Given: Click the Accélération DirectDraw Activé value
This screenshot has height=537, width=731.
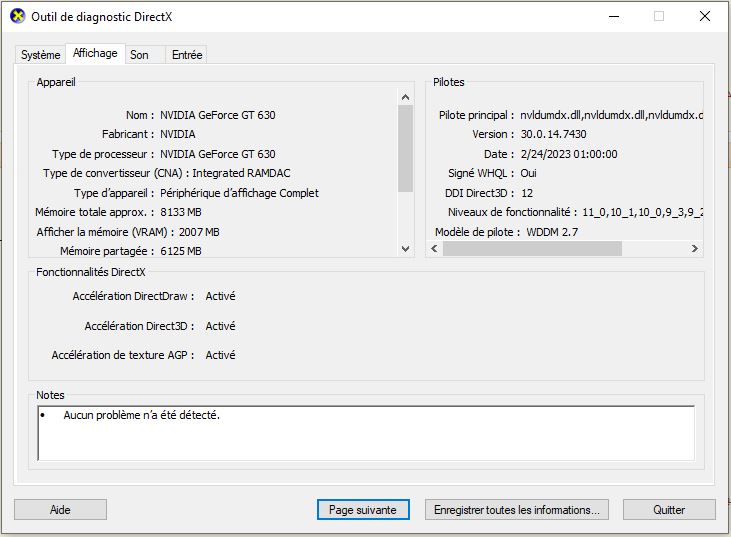Looking at the screenshot, I should tap(221, 296).
